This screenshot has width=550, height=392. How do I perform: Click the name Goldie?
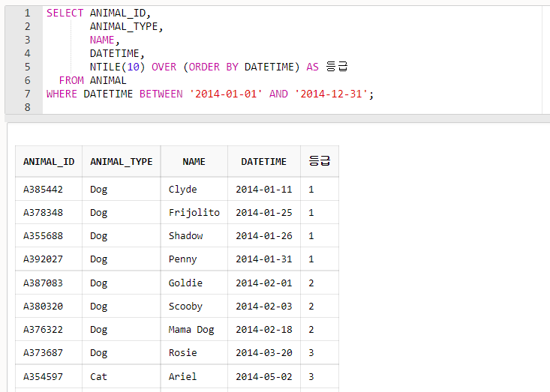185,283
